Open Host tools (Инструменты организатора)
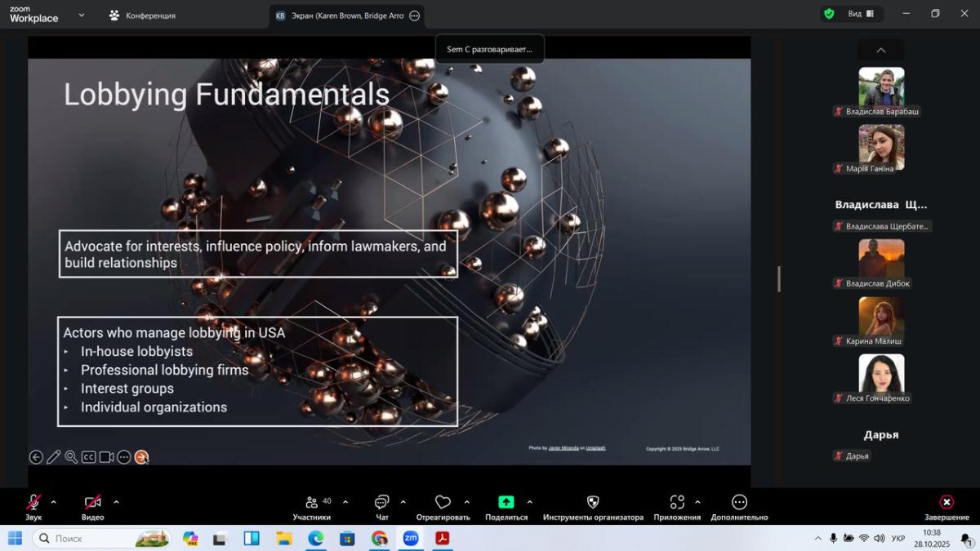Screen dimensions: 980x551 (593, 503)
